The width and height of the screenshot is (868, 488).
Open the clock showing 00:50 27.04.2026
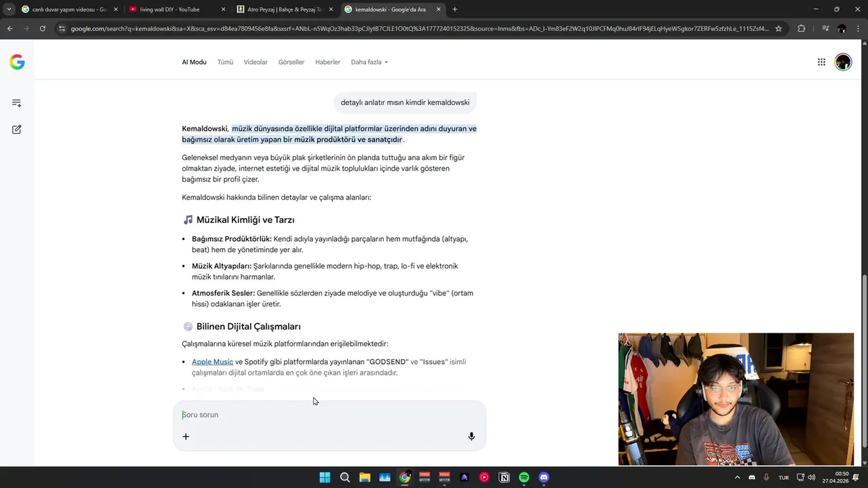coord(835,477)
